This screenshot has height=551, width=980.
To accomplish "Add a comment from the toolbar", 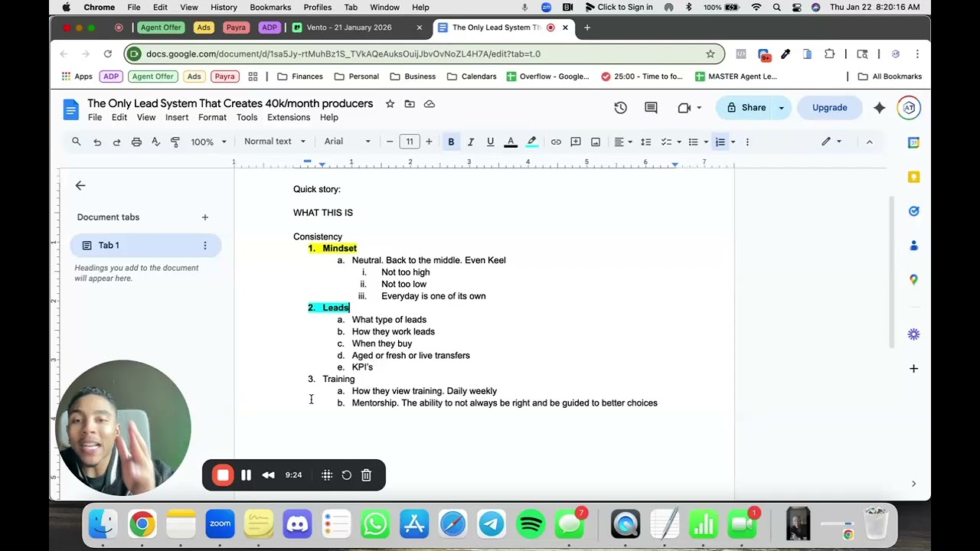I will point(576,142).
